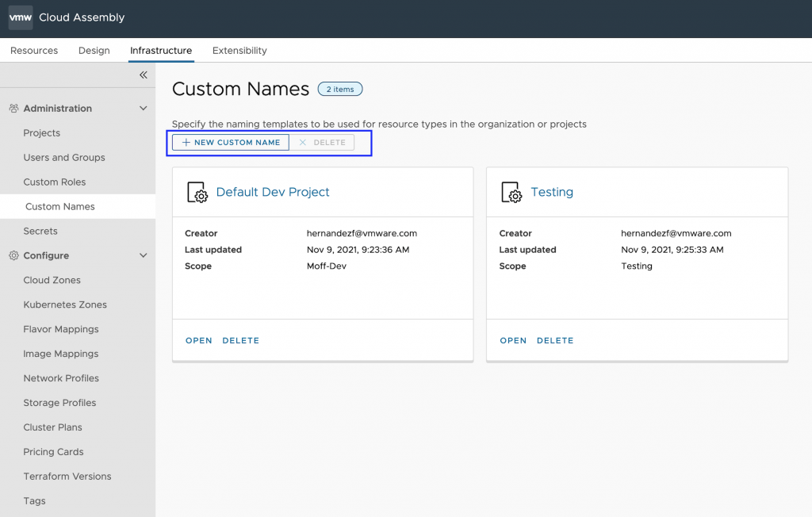Image resolution: width=812 pixels, height=517 pixels.
Task: Click the New Custom Name button
Action: [x=231, y=143]
